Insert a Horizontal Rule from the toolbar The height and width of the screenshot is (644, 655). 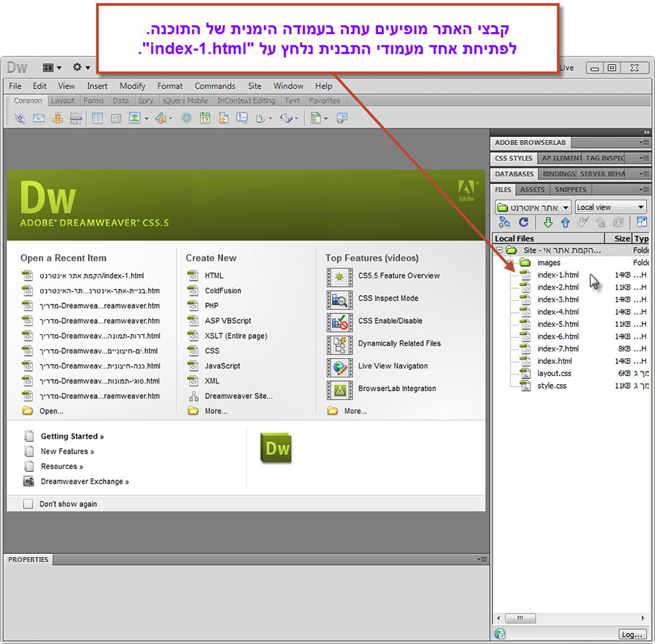[76, 118]
